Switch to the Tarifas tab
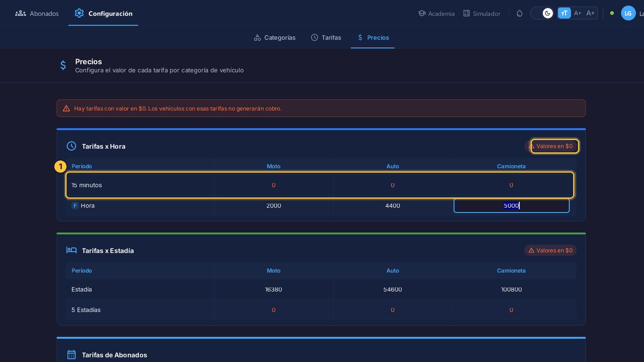Screen dimensions: 644x362 326,37
